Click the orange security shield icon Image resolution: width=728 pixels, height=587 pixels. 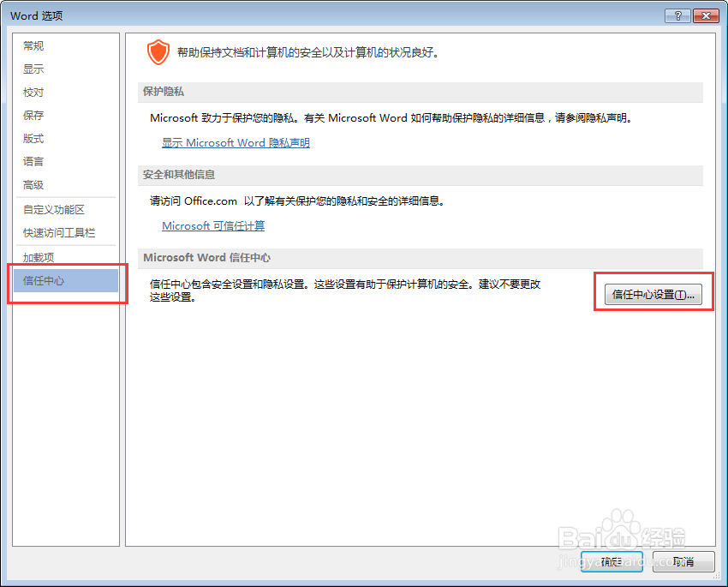[x=158, y=52]
